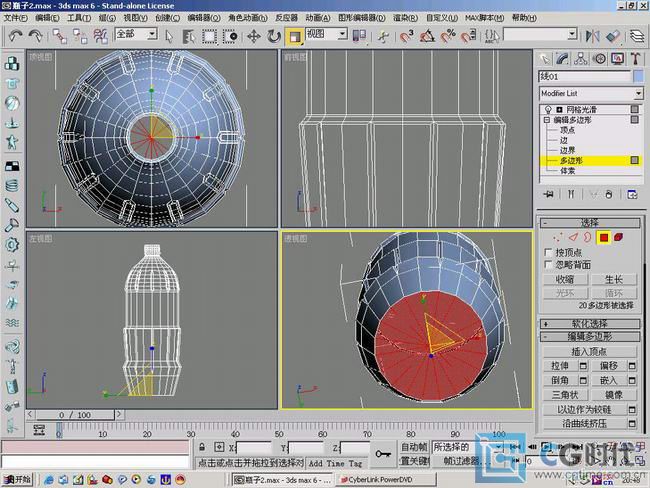Click the 生长 button
The image size is (650, 488).
click(x=614, y=280)
